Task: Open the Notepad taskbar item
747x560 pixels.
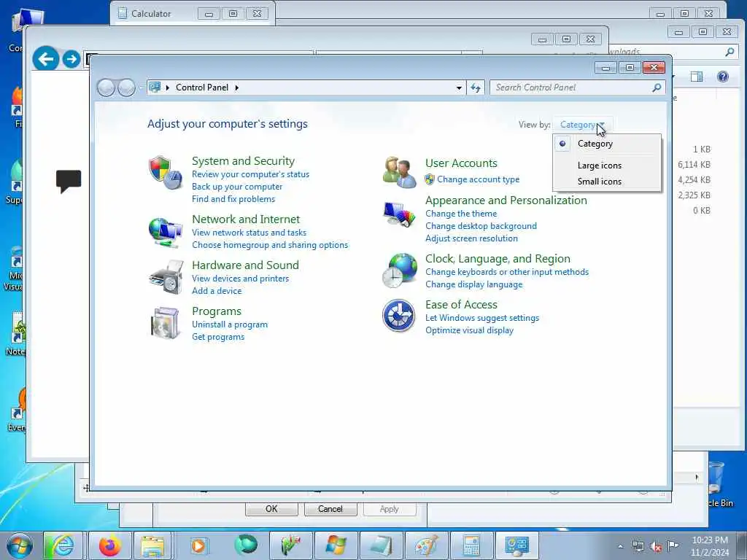Action: tap(381, 545)
